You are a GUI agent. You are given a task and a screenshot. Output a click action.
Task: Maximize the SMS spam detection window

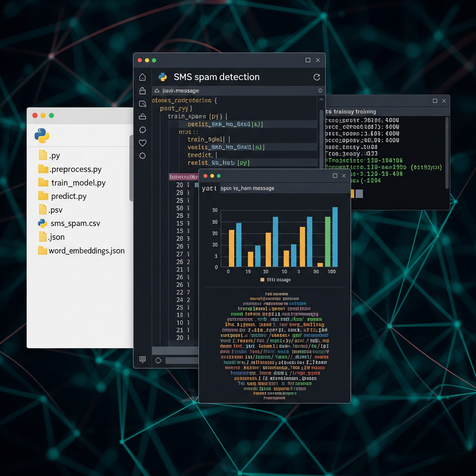[308, 60]
